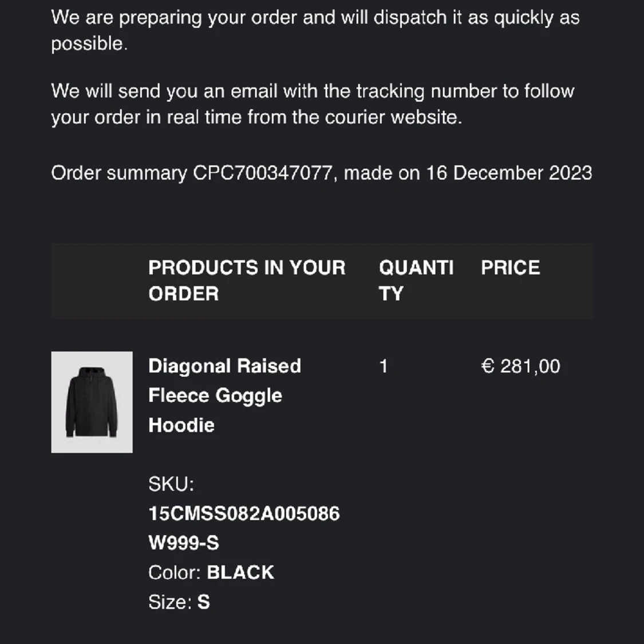644x644 pixels.
Task: Select order number CPC700347077
Action: coord(262,173)
